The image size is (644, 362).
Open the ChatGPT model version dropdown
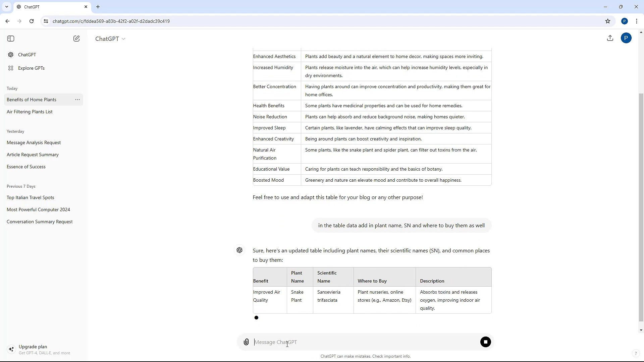[x=110, y=39]
